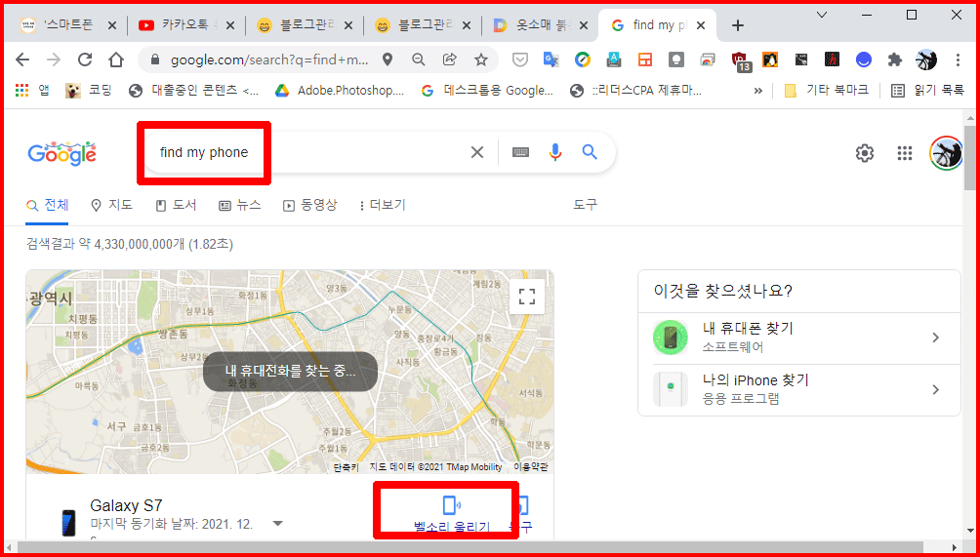Clear the search box with X
The width and height of the screenshot is (980, 557).
point(477,152)
